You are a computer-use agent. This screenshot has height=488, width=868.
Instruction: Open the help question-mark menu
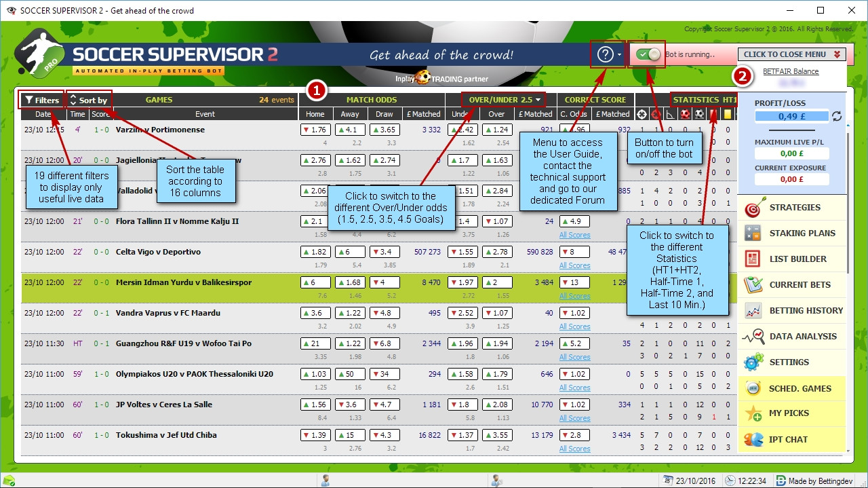[x=605, y=54]
